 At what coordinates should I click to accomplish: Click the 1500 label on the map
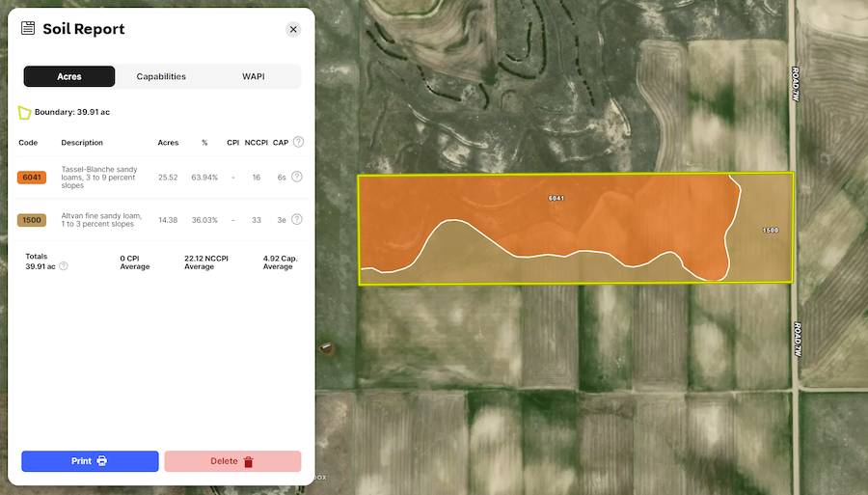770,230
